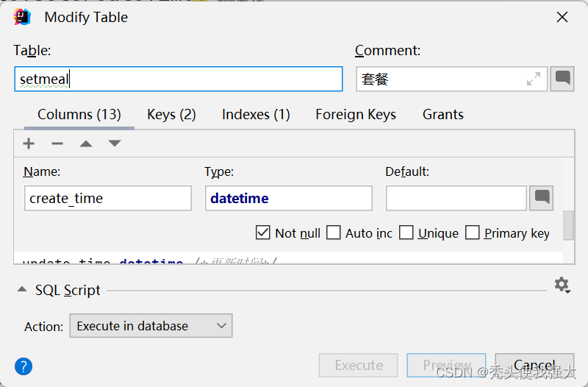This screenshot has width=588, height=387.
Task: Click the IntelliJ logo in title bar
Action: (22, 17)
